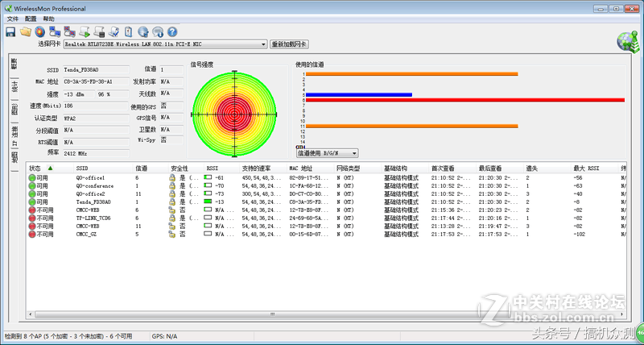
Task: Open the 选择网卡 Realtek adapter dropdown
Action: (x=166, y=44)
